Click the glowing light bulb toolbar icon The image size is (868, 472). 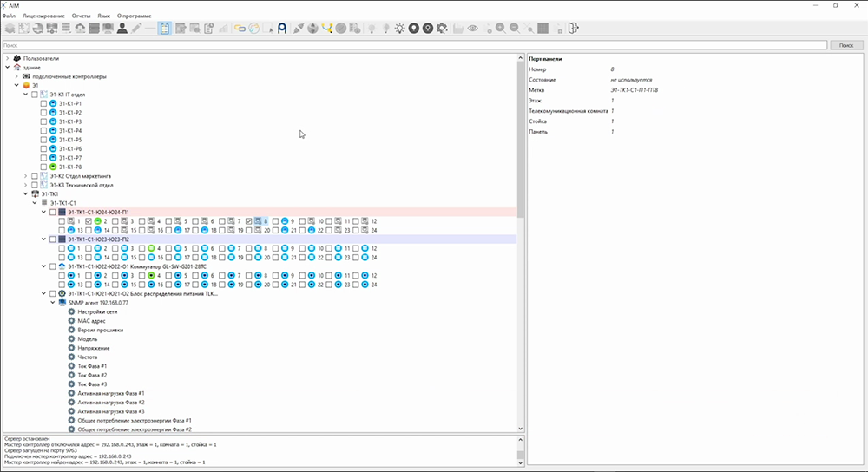(399, 28)
